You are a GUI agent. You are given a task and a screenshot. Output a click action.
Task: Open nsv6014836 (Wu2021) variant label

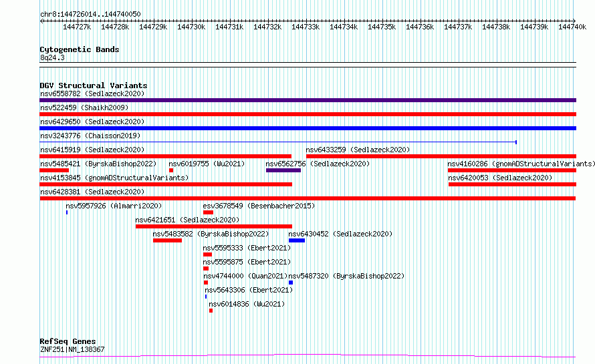247,304
